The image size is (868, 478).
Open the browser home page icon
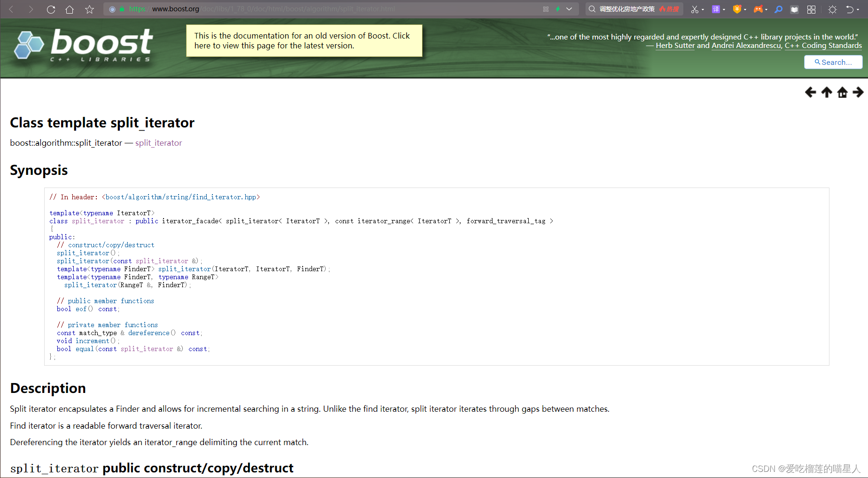(x=70, y=9)
